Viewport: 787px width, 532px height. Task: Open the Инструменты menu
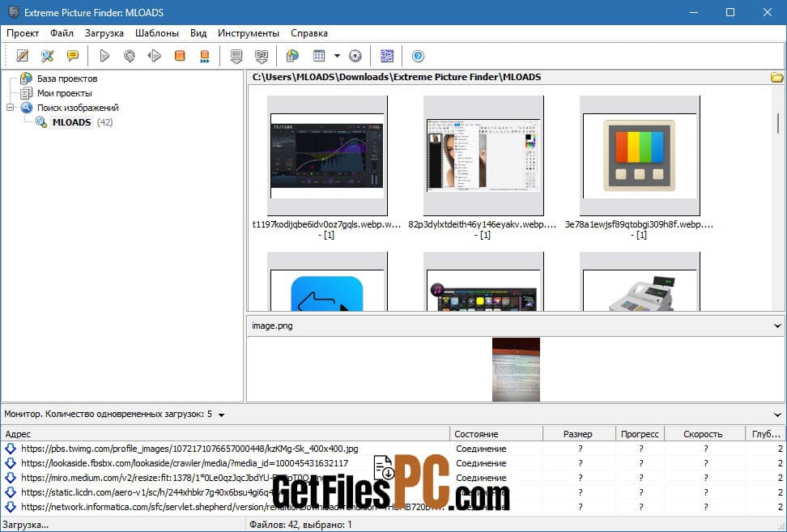click(249, 33)
